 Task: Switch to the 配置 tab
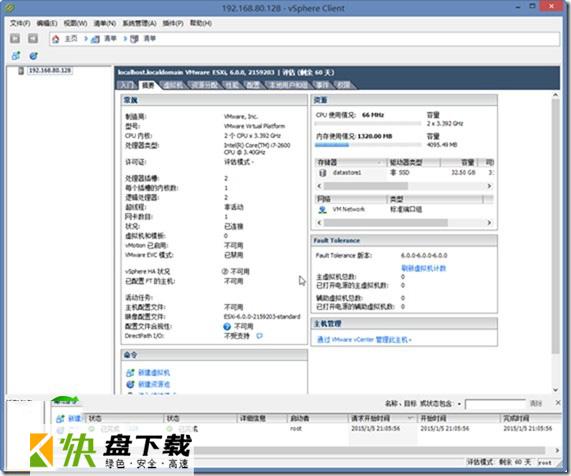(x=253, y=85)
